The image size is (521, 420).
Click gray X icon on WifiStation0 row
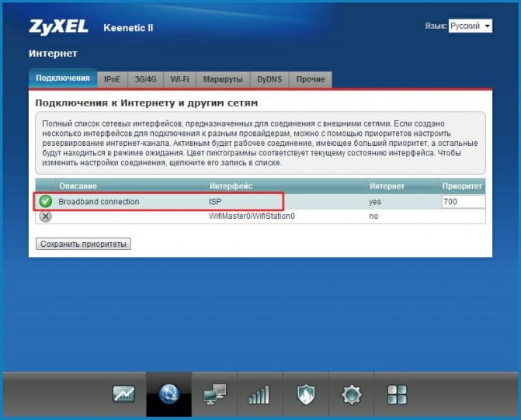(x=46, y=217)
